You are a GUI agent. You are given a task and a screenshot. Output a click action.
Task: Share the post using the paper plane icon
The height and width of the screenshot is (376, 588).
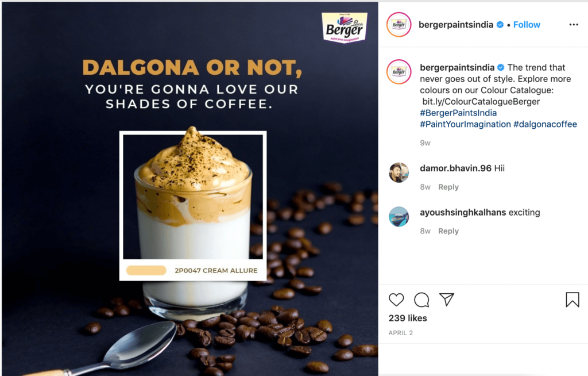click(447, 300)
